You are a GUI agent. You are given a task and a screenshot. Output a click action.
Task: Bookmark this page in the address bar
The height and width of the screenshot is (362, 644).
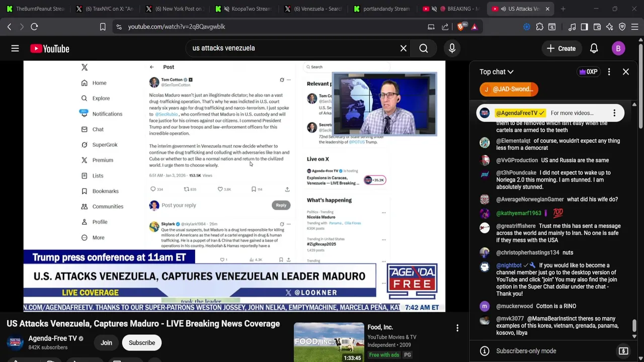(x=103, y=27)
